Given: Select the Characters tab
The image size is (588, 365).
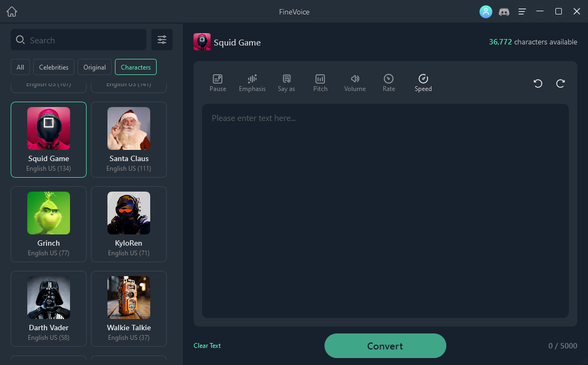Looking at the screenshot, I should (x=136, y=67).
